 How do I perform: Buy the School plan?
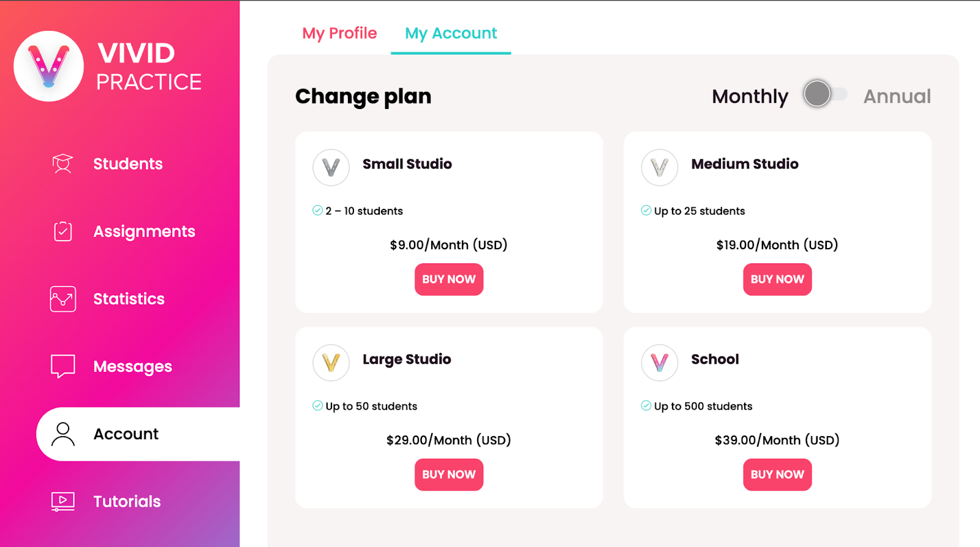coord(777,475)
